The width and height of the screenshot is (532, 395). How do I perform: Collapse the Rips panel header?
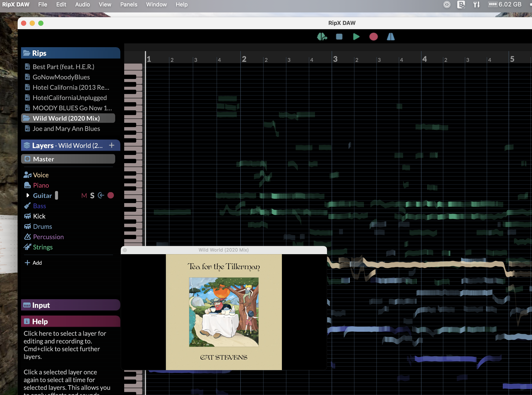coord(71,53)
